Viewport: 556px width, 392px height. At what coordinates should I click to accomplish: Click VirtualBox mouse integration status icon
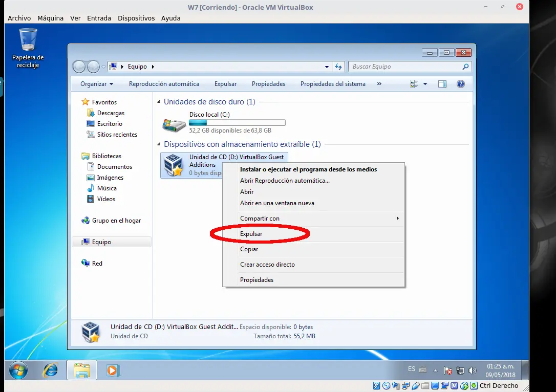pyautogui.click(x=464, y=386)
